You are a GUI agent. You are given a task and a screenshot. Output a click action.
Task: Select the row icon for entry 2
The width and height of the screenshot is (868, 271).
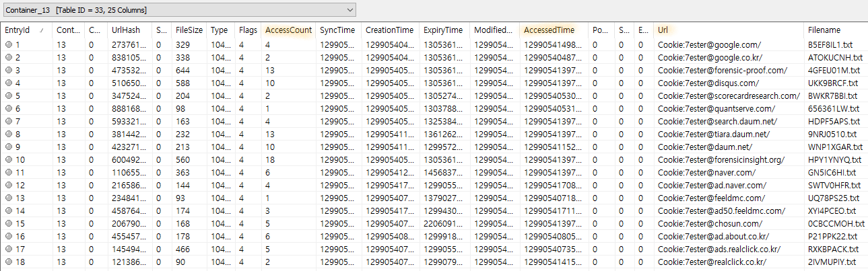(8, 57)
